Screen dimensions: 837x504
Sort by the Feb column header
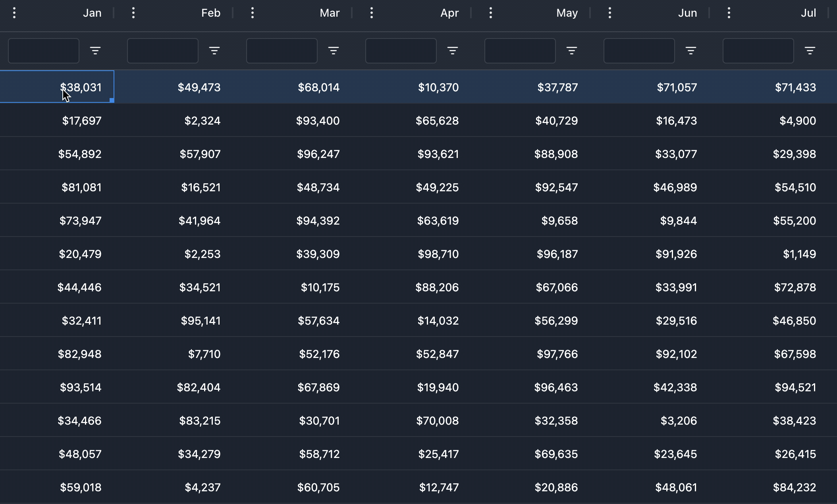[x=211, y=13]
